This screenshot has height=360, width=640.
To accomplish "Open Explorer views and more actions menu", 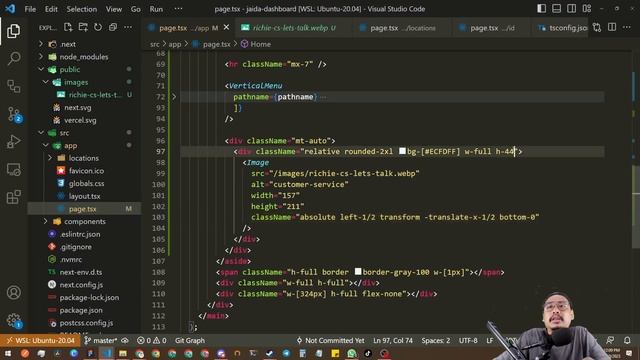I will coord(128,27).
